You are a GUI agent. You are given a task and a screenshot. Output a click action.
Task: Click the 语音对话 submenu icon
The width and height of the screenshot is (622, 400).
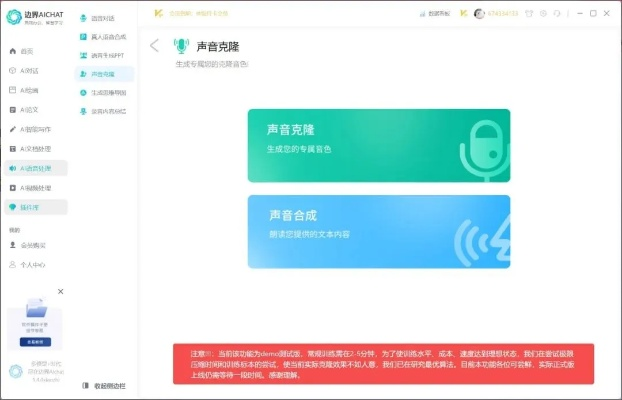coord(83,18)
